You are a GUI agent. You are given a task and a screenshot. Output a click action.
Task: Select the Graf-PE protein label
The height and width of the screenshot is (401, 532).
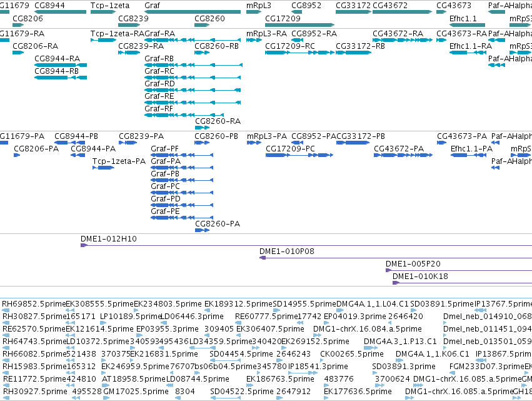[x=165, y=212]
